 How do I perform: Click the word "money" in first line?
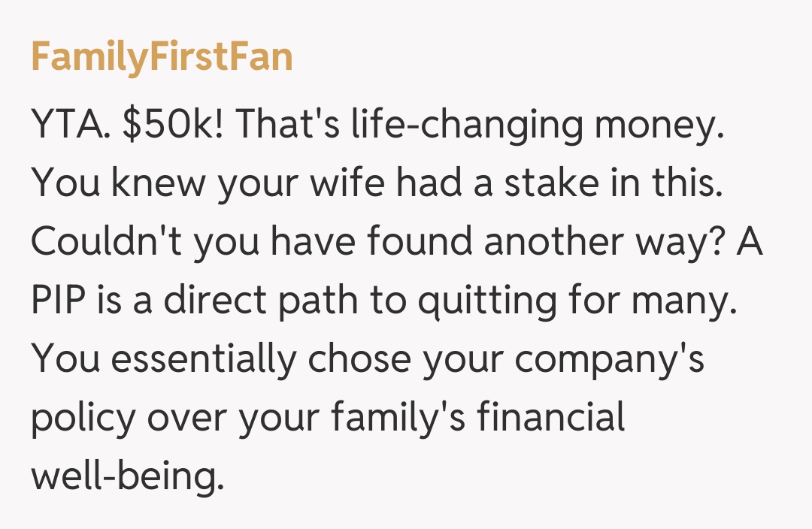click(658, 125)
